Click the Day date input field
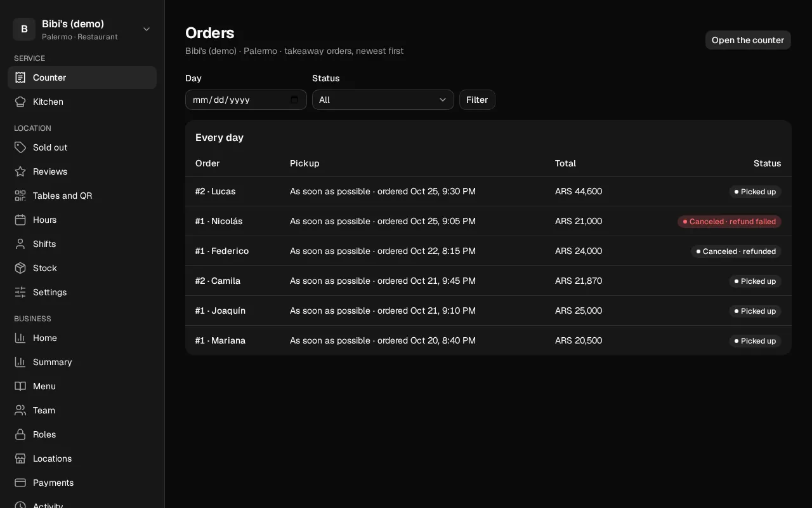812x508 pixels. coord(246,100)
